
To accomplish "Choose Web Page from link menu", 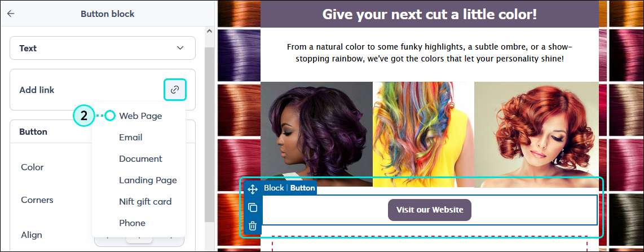I will tap(140, 116).
